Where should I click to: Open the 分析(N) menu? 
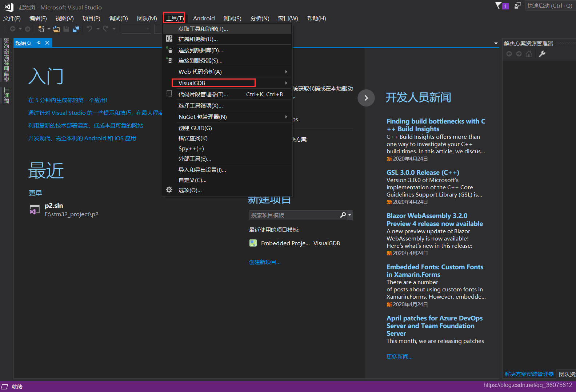(x=260, y=19)
